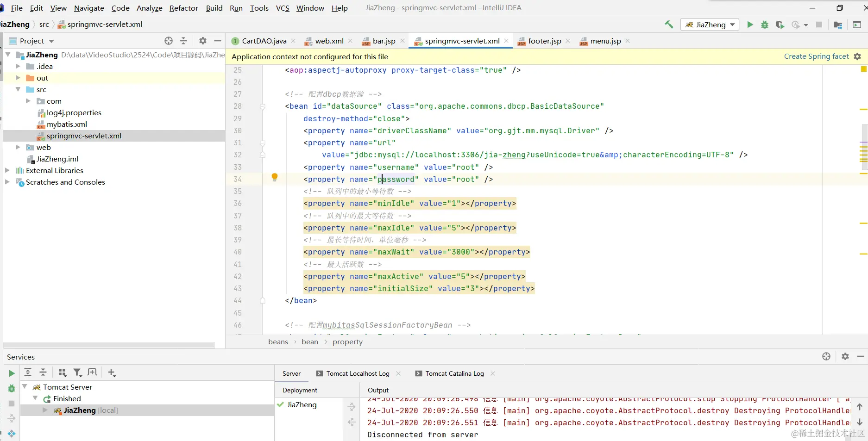The width and height of the screenshot is (868, 441).
Task: Close the menu.jsp editor tab
Action: [x=628, y=41]
